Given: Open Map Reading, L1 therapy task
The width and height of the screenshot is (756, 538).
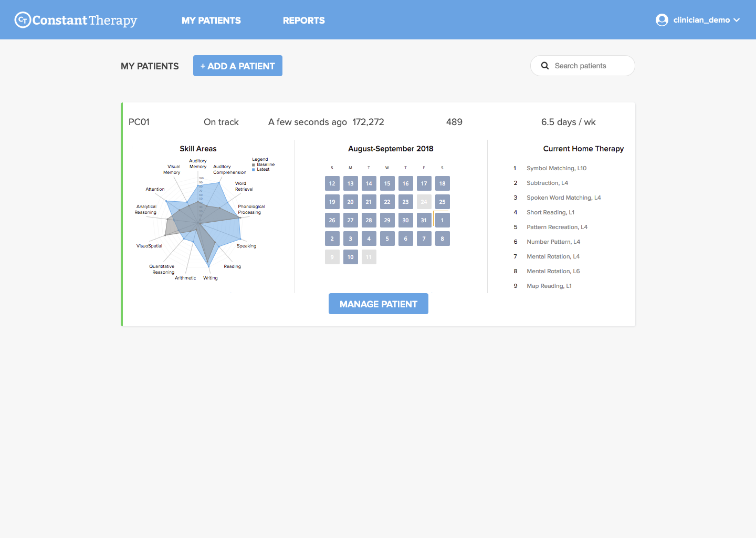Looking at the screenshot, I should (x=549, y=286).
